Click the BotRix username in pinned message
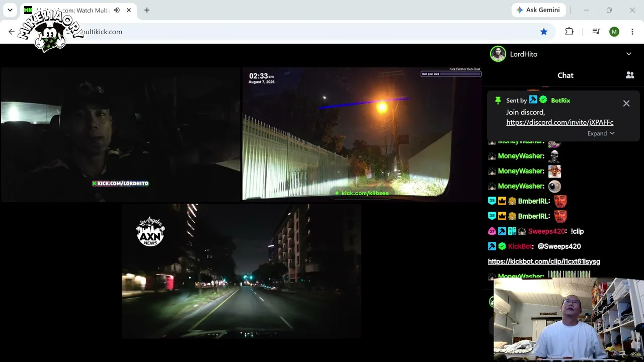This screenshot has width=644, height=362. pyautogui.click(x=560, y=100)
